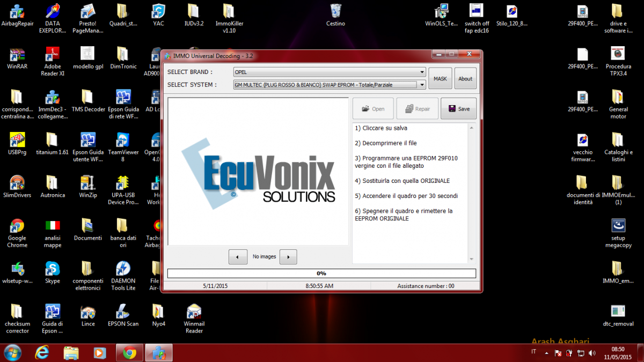Screen dimensions: 644x362
Task: Select the Procedura TPX3.4 icon
Action: point(618,62)
